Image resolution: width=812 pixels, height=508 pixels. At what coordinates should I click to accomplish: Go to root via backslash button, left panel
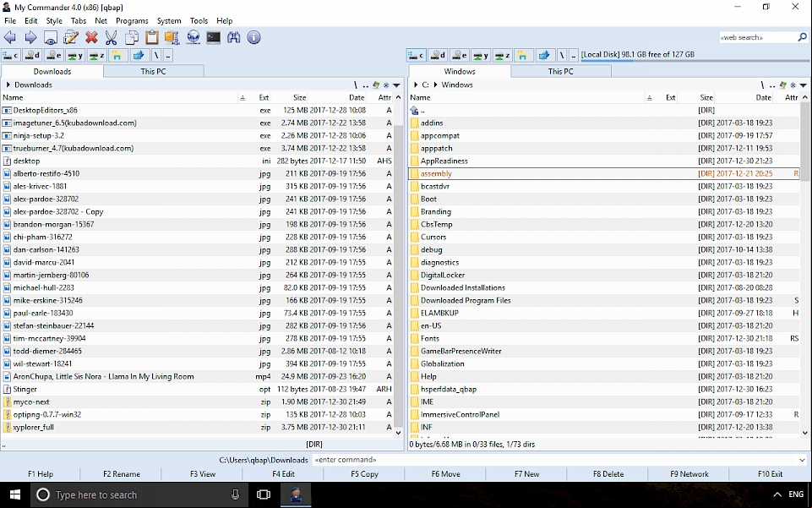[x=155, y=55]
